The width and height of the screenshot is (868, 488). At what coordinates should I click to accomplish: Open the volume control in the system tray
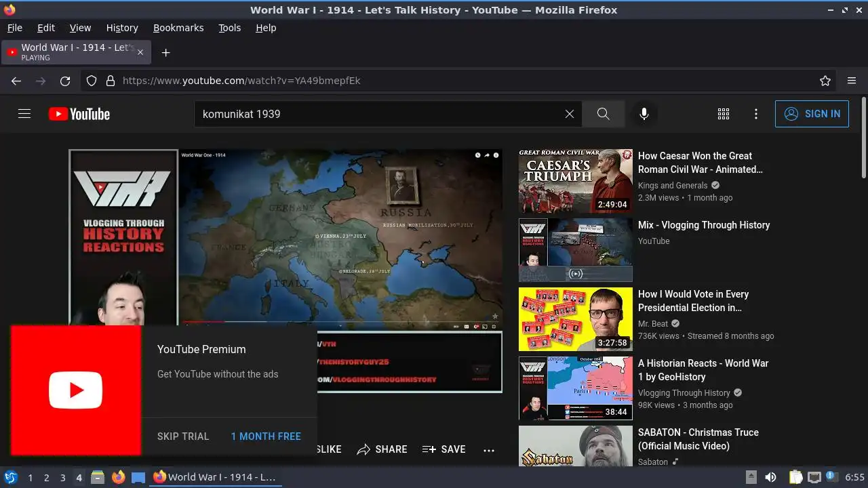[770, 477]
